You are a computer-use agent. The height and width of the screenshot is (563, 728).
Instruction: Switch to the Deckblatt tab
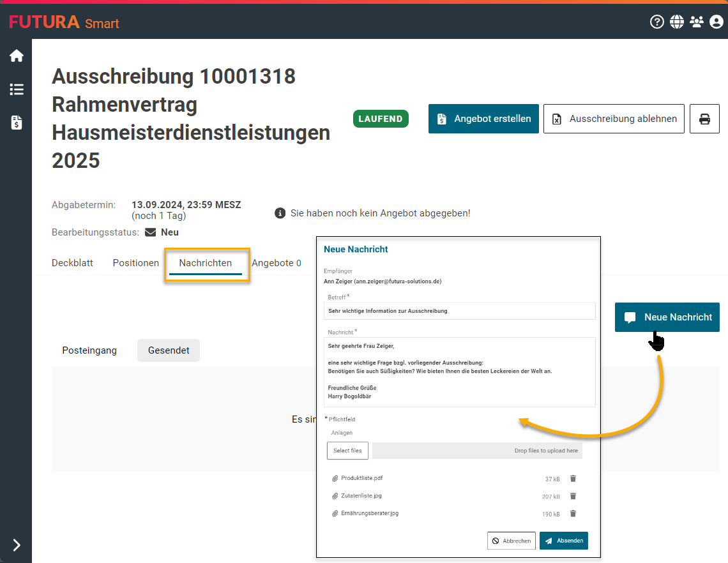(72, 263)
